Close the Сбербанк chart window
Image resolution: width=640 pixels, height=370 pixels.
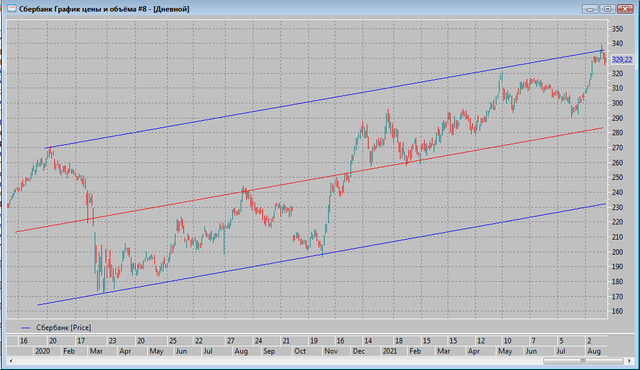(625, 9)
